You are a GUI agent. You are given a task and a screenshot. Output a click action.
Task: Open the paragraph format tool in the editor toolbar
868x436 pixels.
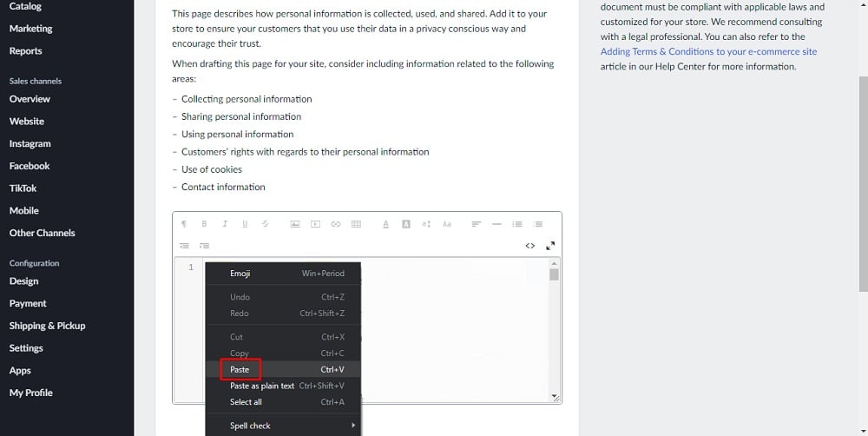click(x=184, y=224)
